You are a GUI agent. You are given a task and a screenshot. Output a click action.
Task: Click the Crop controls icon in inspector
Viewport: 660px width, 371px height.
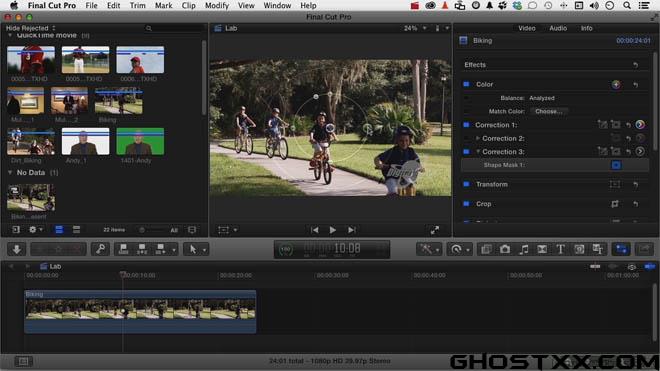615,204
